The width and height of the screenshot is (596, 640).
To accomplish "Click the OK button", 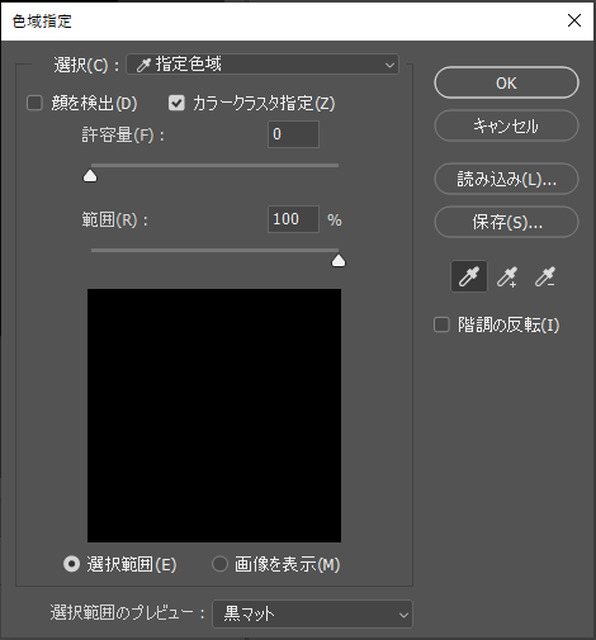I will 506,83.
